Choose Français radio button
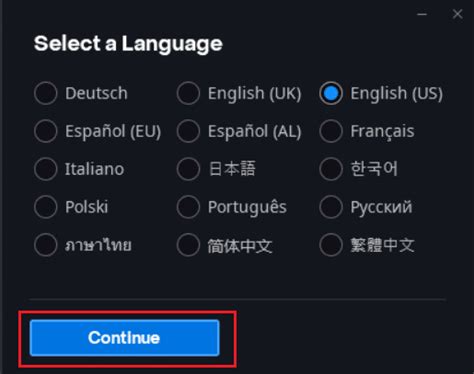Screen dimensions: 474x374 click(331, 131)
